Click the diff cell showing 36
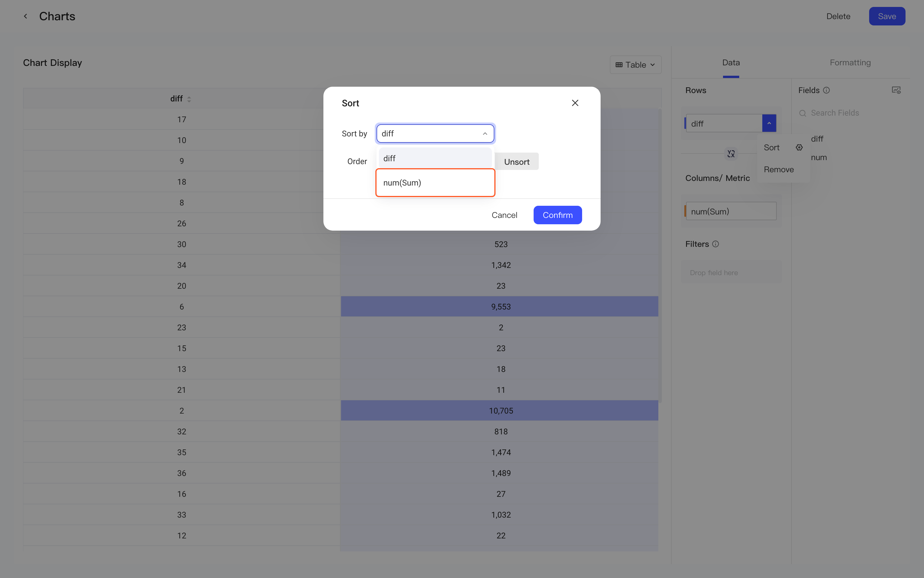The height and width of the screenshot is (578, 924). point(182,473)
